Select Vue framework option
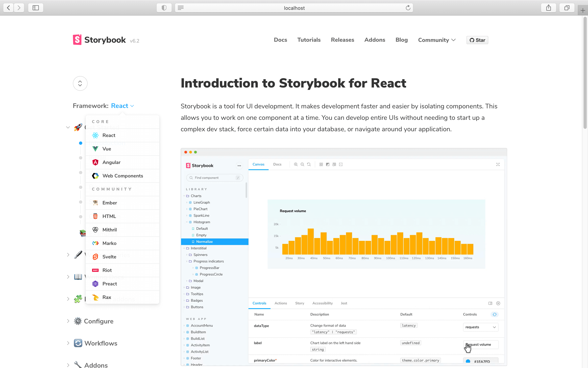Image resolution: width=588 pixels, height=368 pixels. click(x=122, y=149)
